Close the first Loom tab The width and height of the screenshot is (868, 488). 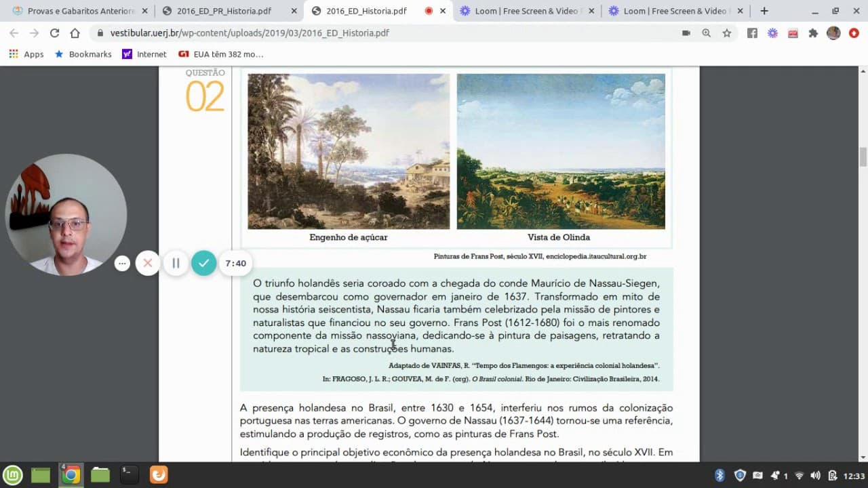pyautogui.click(x=592, y=11)
